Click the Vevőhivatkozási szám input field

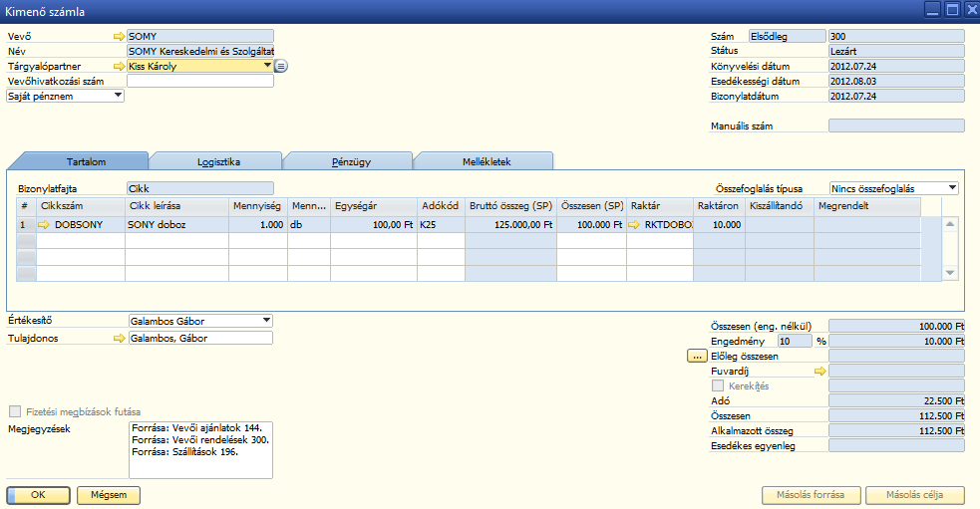(200, 81)
